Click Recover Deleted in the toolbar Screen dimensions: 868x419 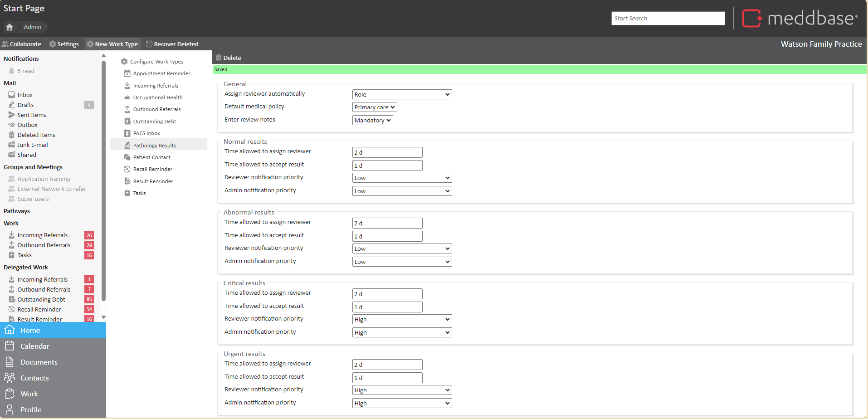172,44
